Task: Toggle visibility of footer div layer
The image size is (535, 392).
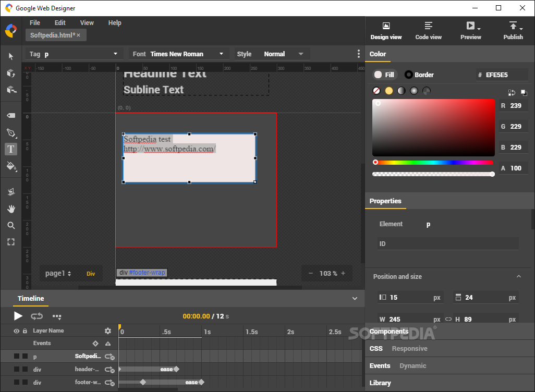Action: [x=16, y=382]
